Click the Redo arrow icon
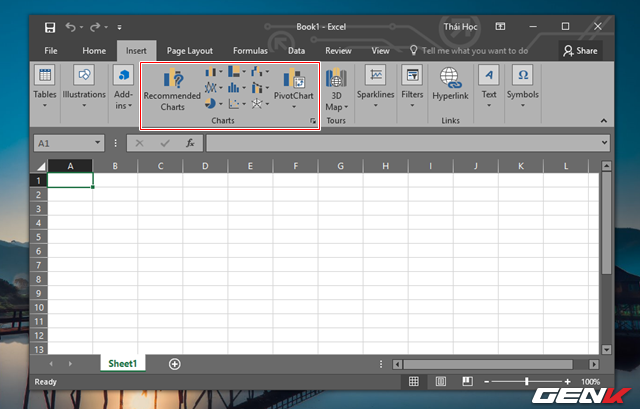The height and width of the screenshot is (409, 640). 95,27
